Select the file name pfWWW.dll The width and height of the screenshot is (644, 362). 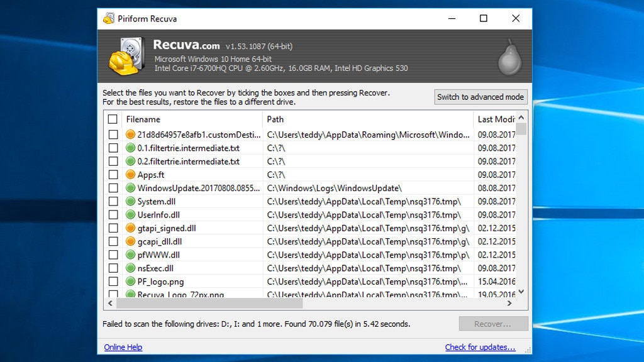tap(158, 255)
